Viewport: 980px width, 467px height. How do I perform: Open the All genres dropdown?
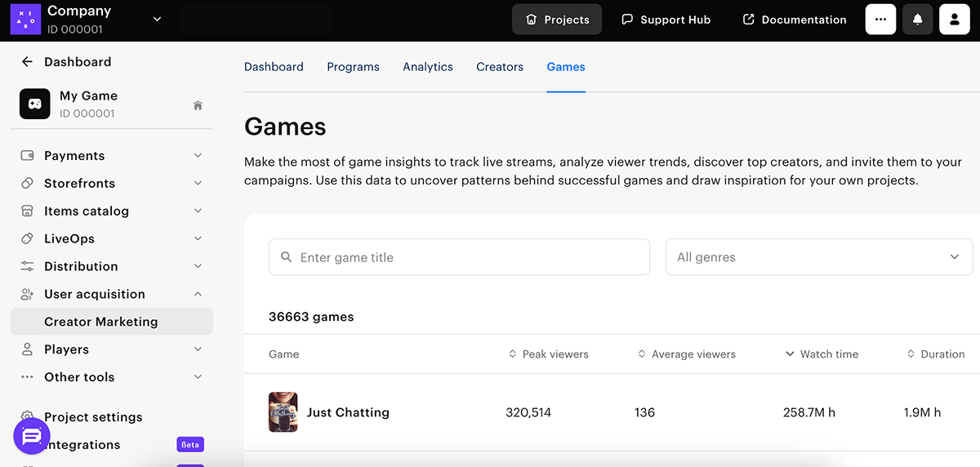(x=818, y=257)
